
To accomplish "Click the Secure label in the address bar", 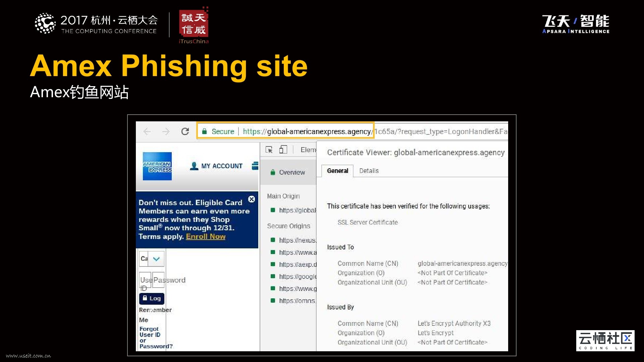I will coord(223,131).
